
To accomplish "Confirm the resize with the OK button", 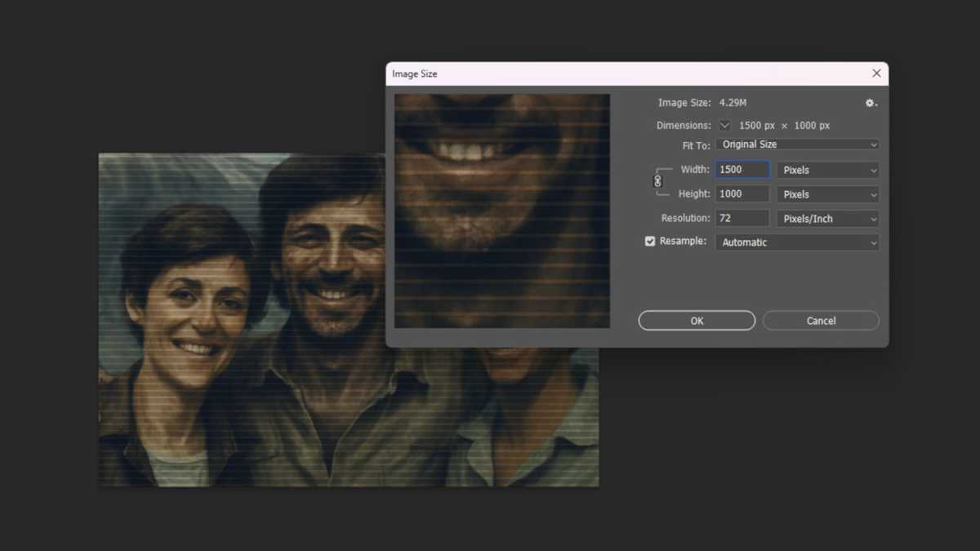I will 696,320.
